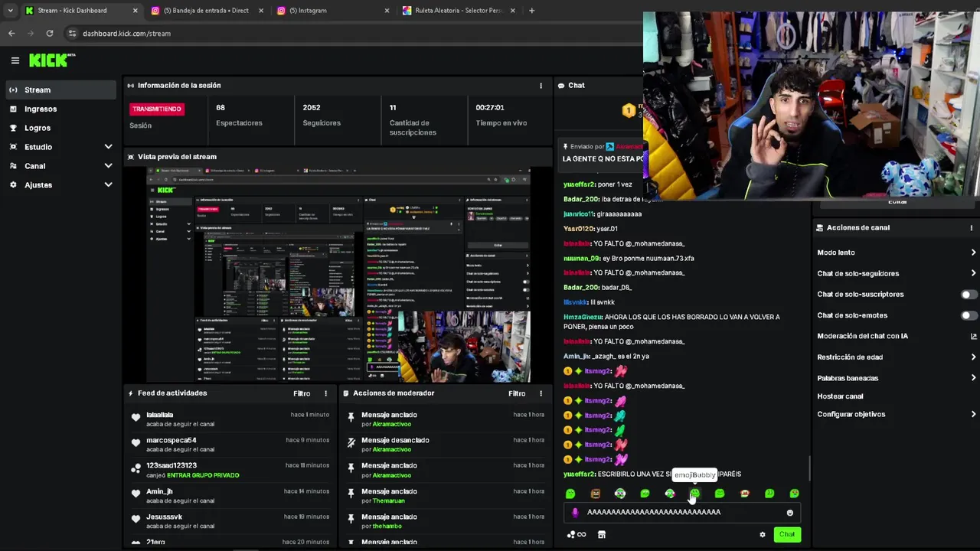The image size is (980, 551).
Task: Open the Acciones de moderador three-dot menu
Action: 541,393
